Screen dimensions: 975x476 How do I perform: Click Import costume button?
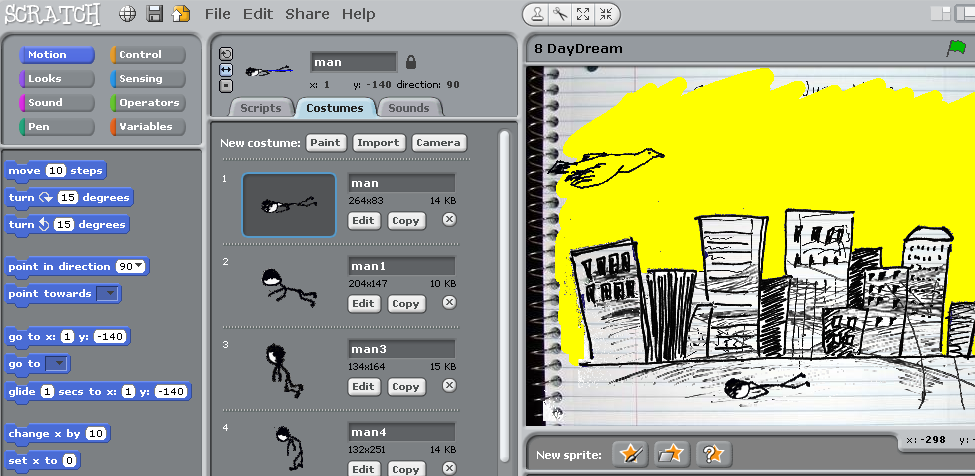coord(378,143)
